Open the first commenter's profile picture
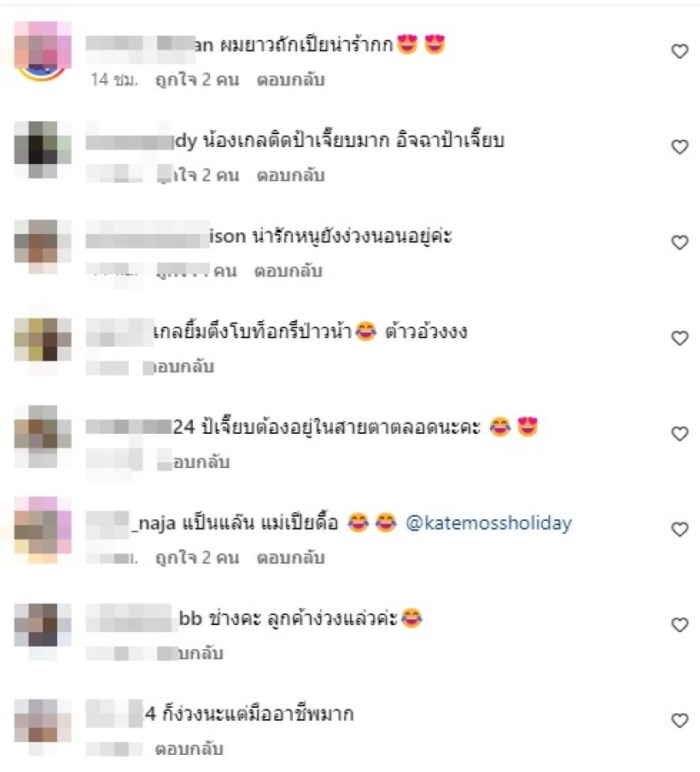The height and width of the screenshot is (772, 700). (43, 51)
